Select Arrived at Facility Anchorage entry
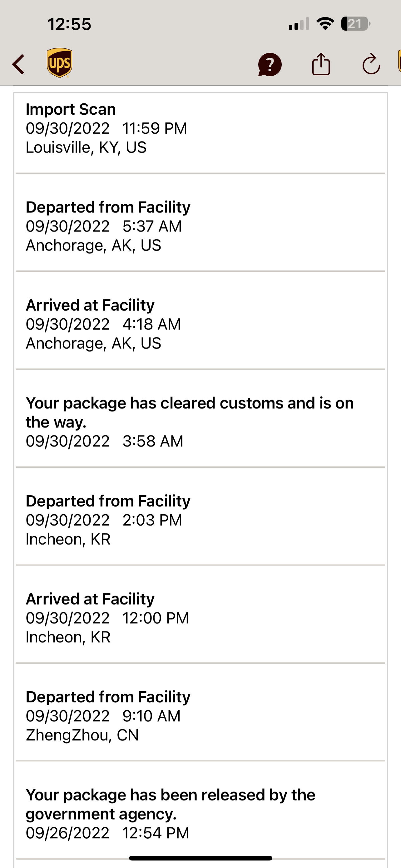This screenshot has height=868, width=401. (200, 324)
